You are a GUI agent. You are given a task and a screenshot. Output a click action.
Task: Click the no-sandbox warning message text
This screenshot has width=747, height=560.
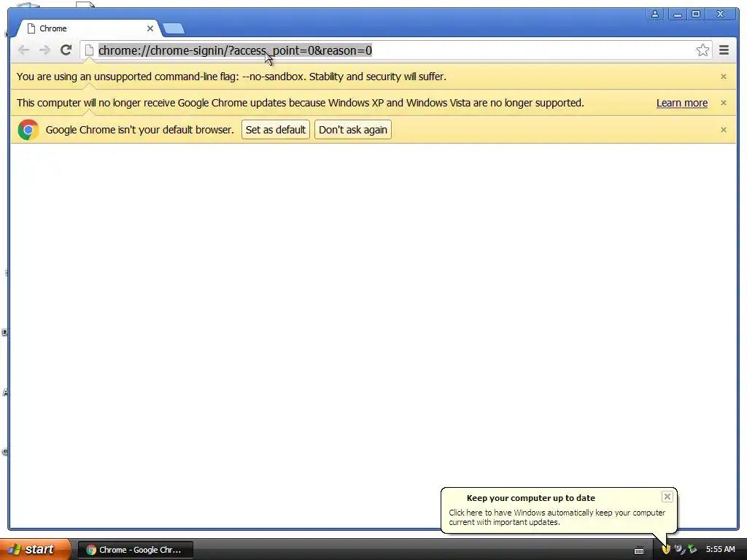[231, 77]
